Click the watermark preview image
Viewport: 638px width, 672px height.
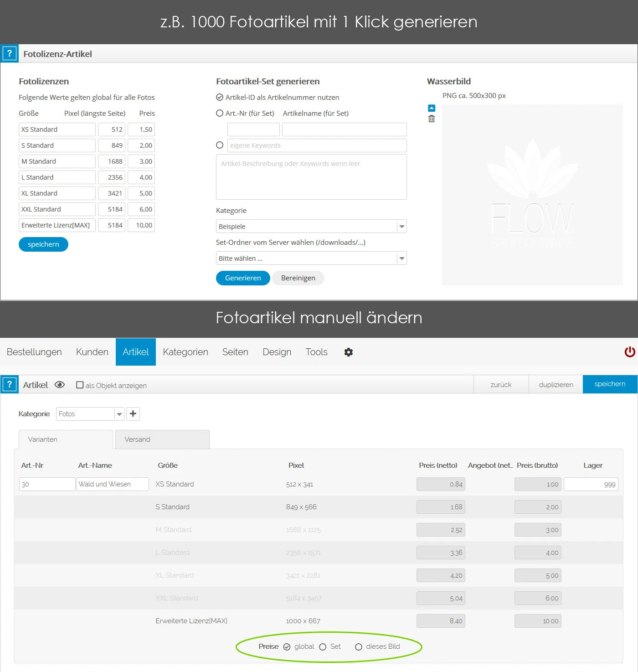(532, 195)
